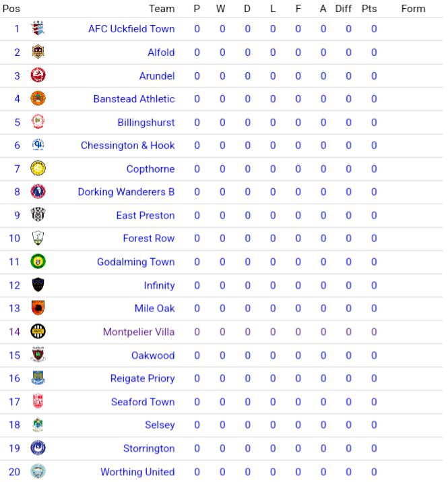Screen dimensions: 448x482
Task: Click the Copthorne yellow club crest
Action: 38,169
